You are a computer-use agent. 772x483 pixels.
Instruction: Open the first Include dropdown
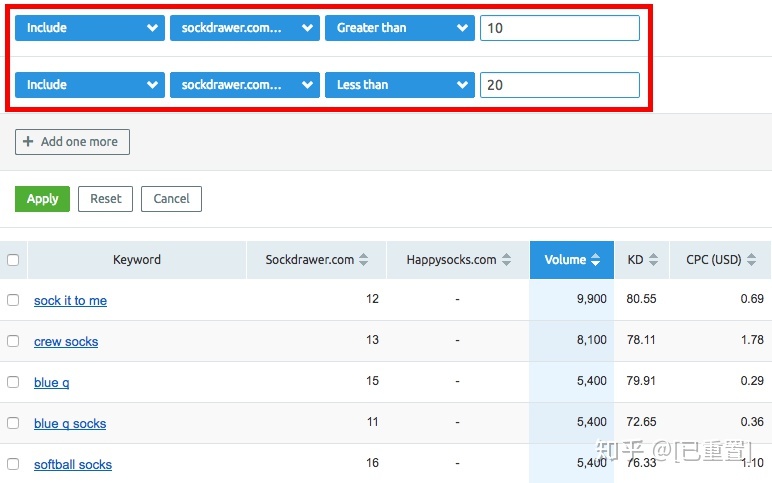90,28
